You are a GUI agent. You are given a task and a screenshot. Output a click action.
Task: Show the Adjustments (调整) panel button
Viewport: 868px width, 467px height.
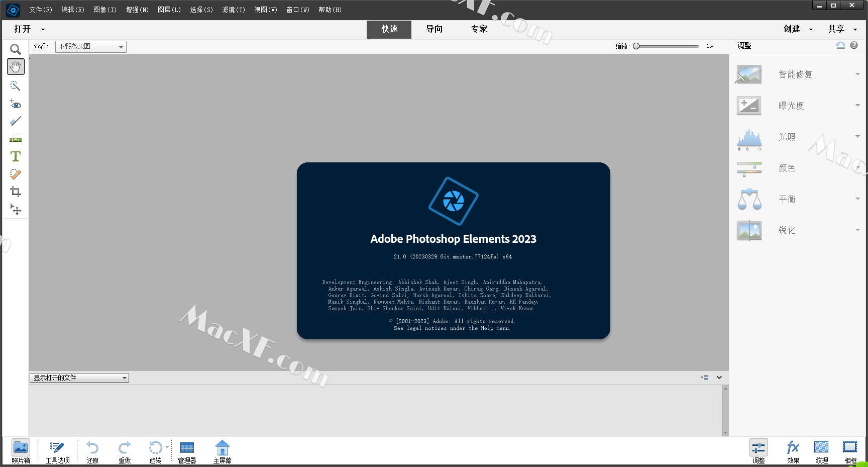(758, 451)
